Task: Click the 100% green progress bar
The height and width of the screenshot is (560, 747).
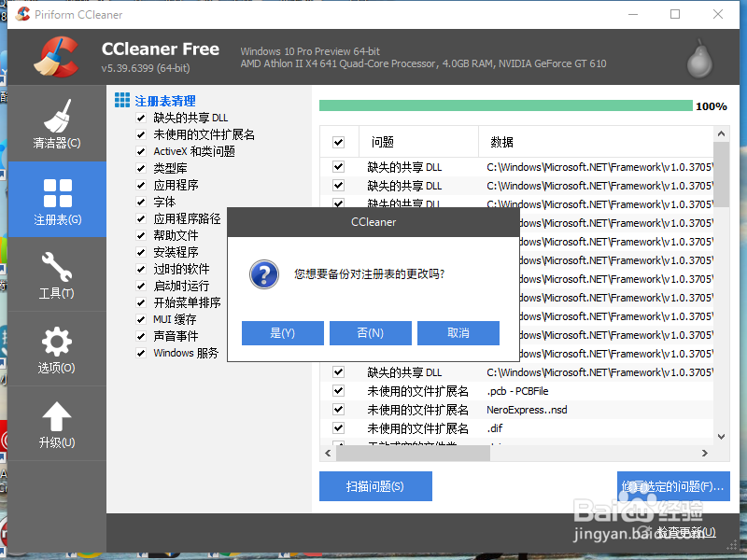Action: click(x=506, y=105)
